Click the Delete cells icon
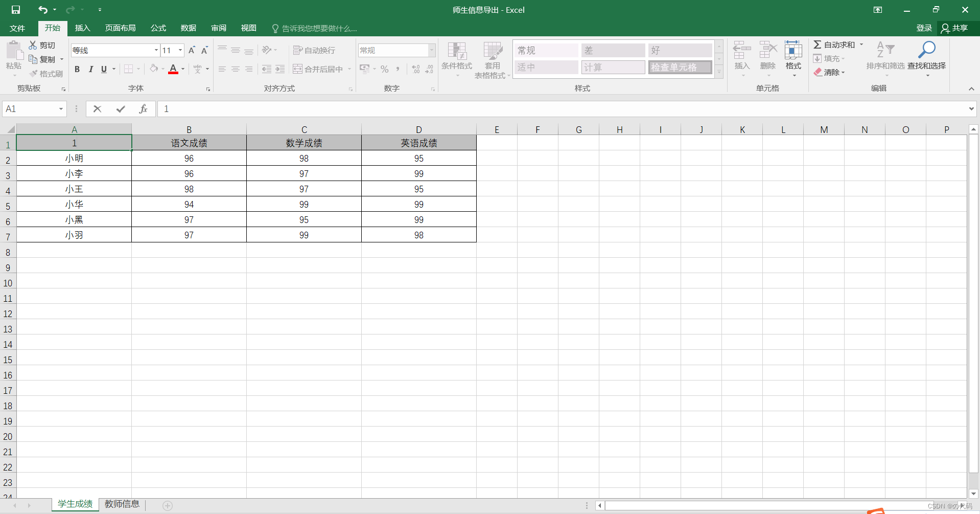Image resolution: width=980 pixels, height=514 pixels. (x=768, y=51)
